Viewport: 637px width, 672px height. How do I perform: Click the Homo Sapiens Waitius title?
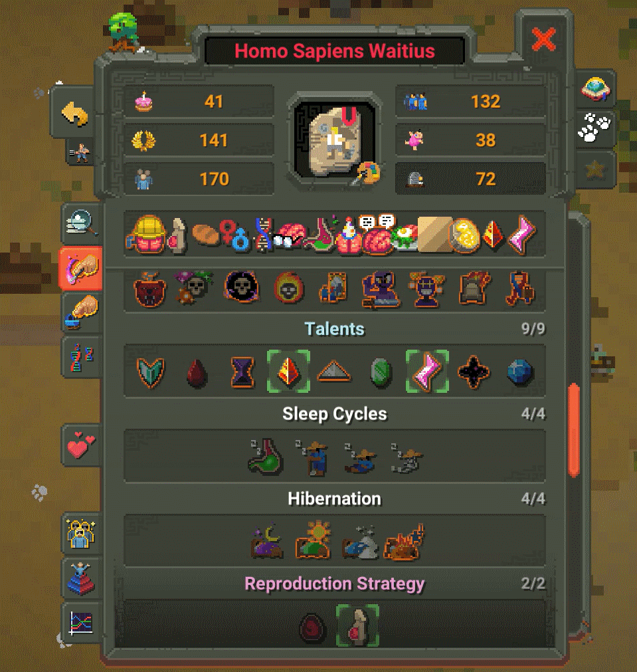[335, 51]
